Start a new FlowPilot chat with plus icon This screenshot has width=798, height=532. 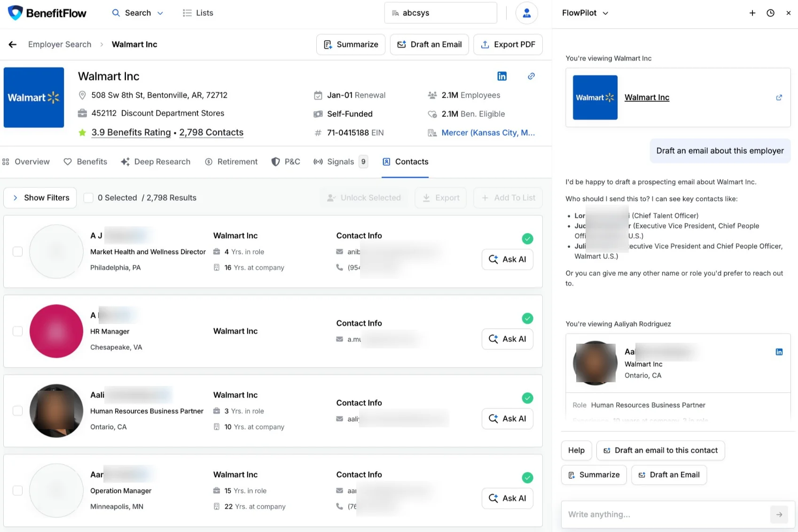pos(752,13)
